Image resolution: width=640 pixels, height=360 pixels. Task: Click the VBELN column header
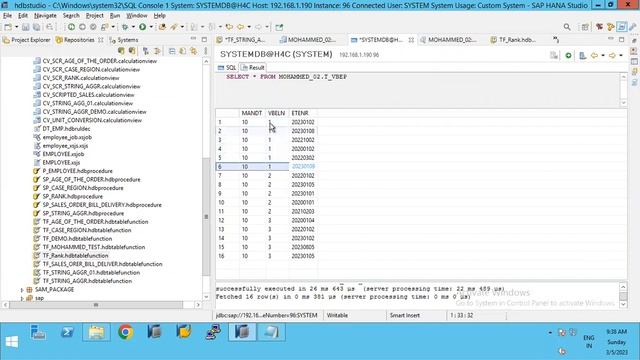277,113
